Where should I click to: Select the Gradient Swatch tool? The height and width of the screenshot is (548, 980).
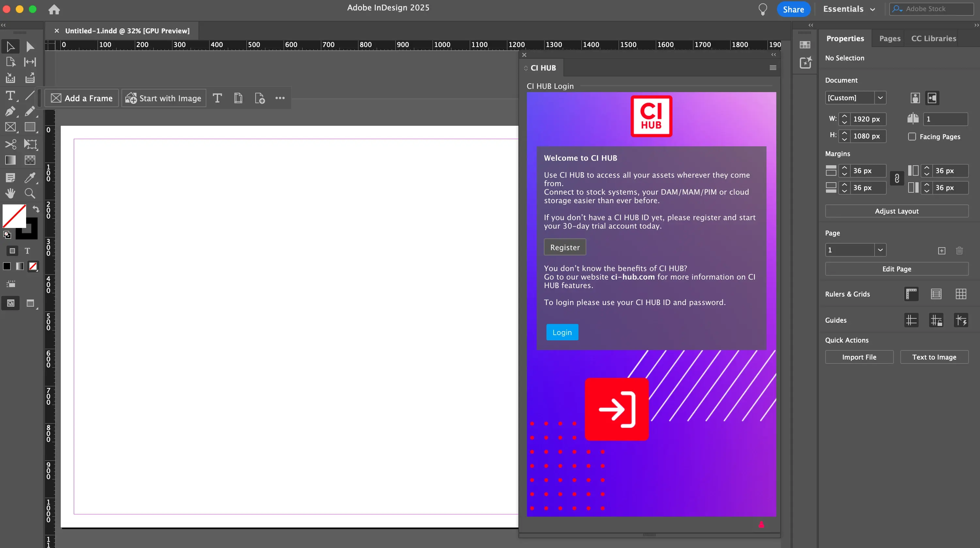click(x=10, y=160)
